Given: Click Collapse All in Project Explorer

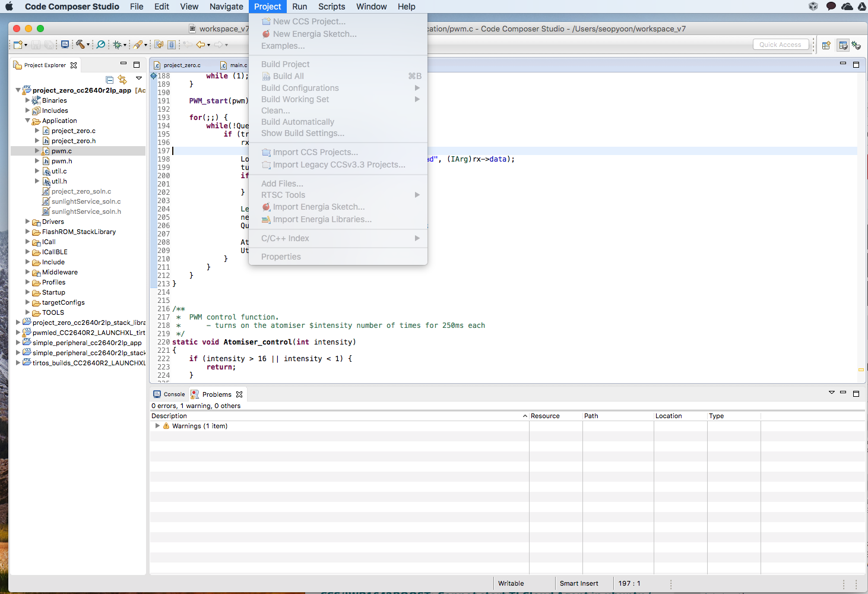Looking at the screenshot, I should pyautogui.click(x=109, y=80).
